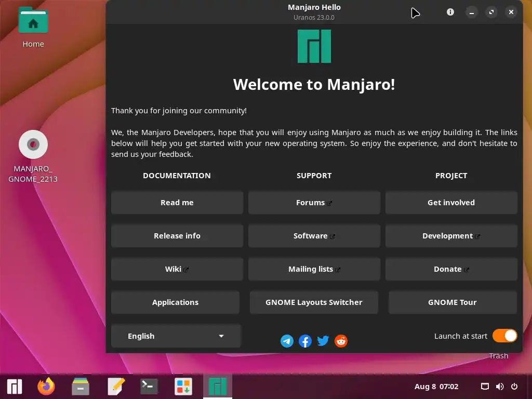Screen dimensions: 532x399
Task: Click the SUPPORT column heading
Action: [314, 176]
